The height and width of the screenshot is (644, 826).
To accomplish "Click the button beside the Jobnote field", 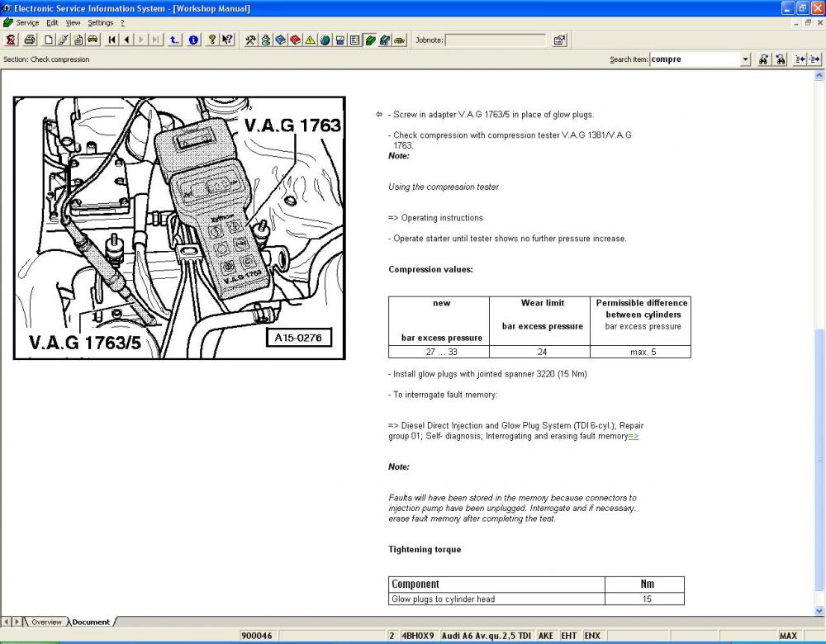I will click(x=559, y=40).
